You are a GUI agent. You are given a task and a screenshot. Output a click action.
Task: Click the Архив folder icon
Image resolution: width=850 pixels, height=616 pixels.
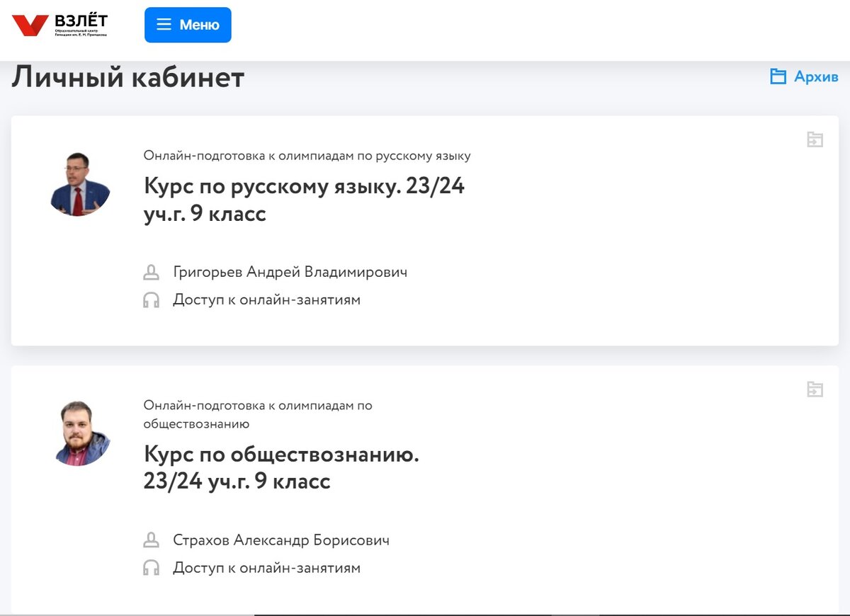pyautogui.click(x=779, y=76)
